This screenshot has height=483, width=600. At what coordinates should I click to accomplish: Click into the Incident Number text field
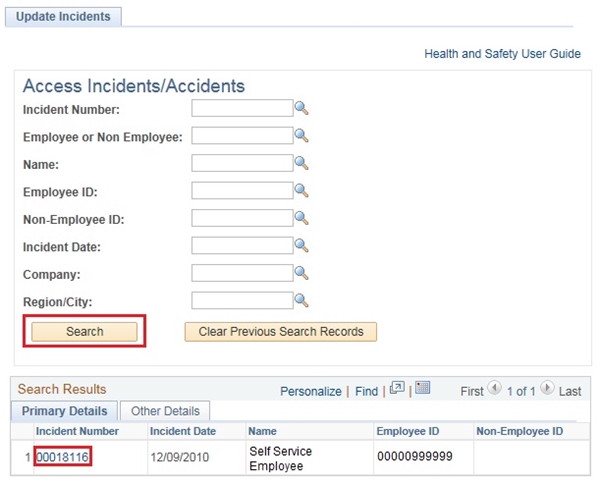[241, 108]
